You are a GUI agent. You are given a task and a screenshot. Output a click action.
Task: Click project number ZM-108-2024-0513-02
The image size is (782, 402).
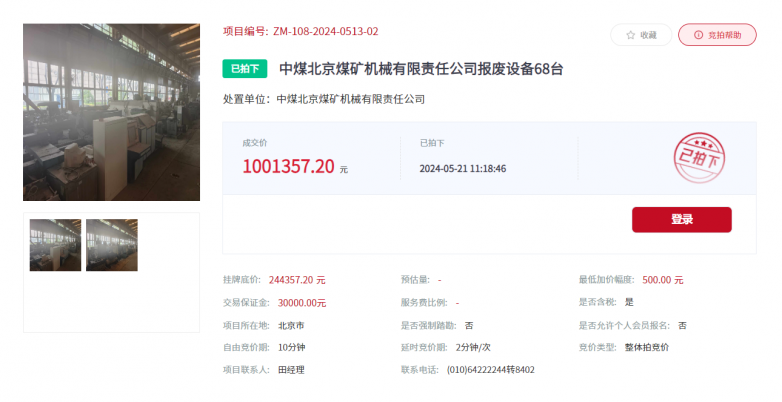coord(326,31)
